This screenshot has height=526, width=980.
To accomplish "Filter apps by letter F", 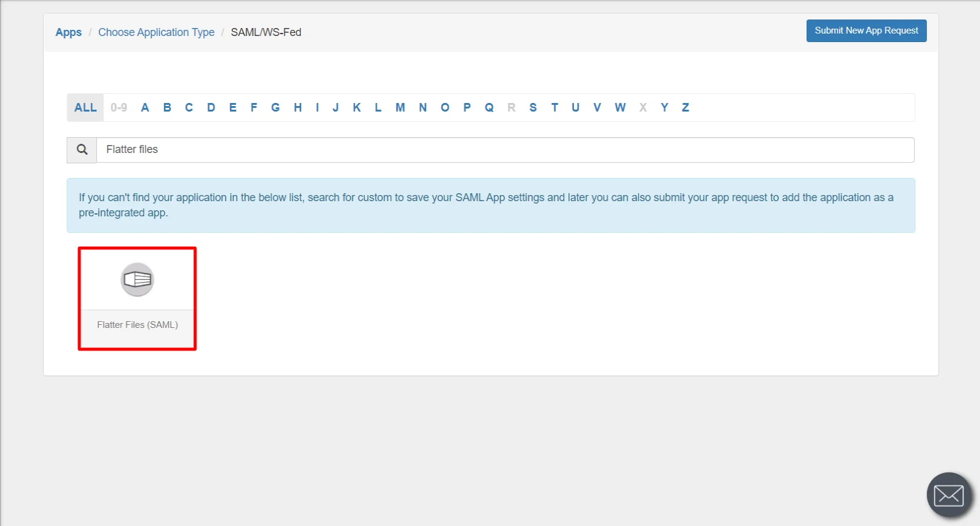I will pos(254,107).
